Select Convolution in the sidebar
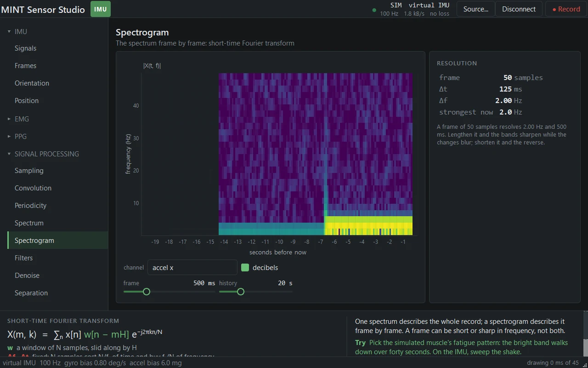This screenshot has height=368, width=588. click(58, 188)
